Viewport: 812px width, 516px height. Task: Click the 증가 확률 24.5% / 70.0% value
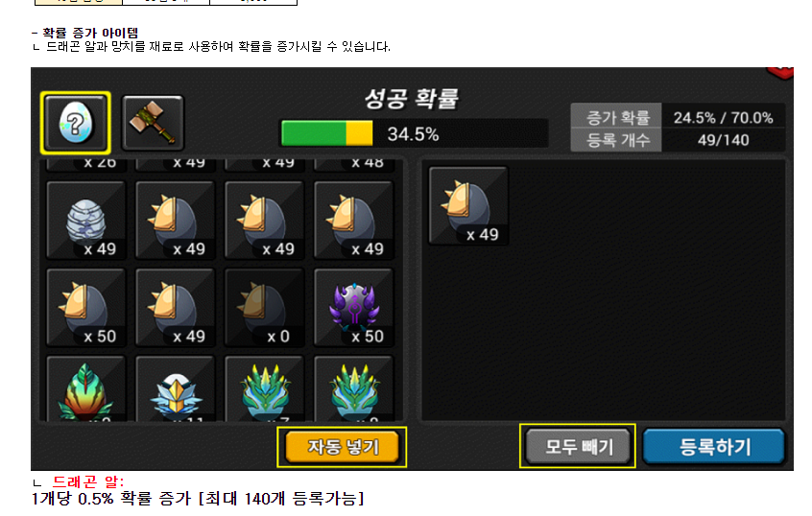point(723,117)
